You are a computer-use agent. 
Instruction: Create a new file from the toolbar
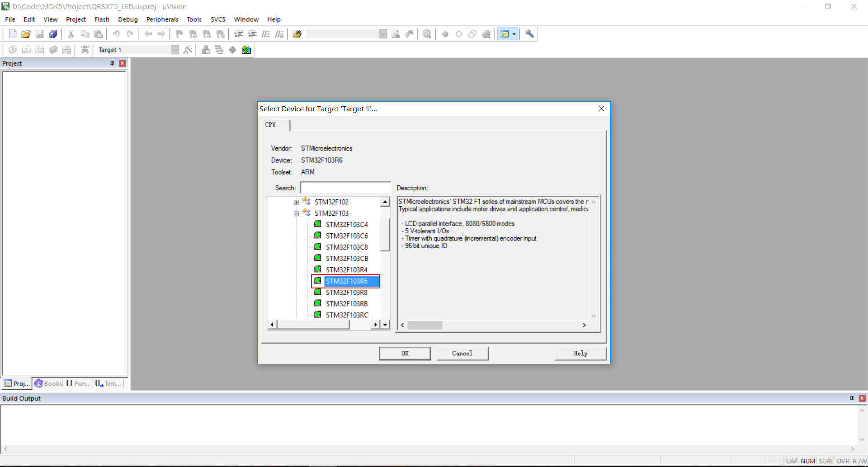13,34
